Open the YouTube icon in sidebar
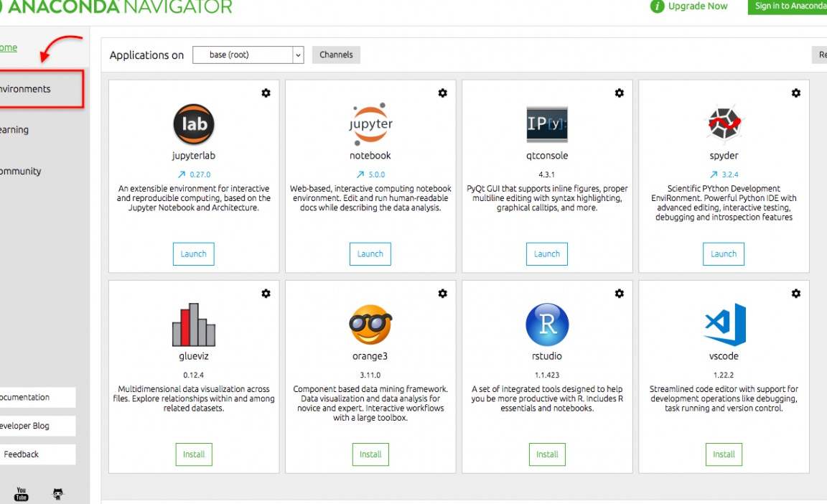This screenshot has height=504, width=827. click(21, 494)
